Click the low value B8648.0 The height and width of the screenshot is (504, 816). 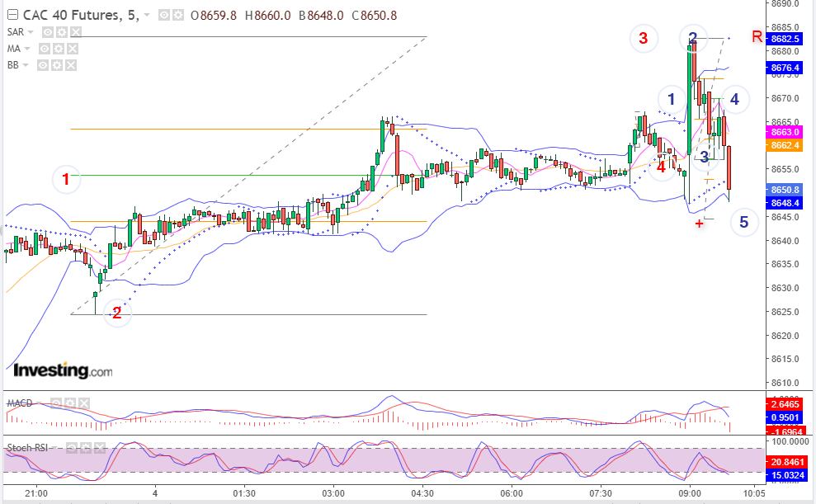pyautogui.click(x=321, y=16)
